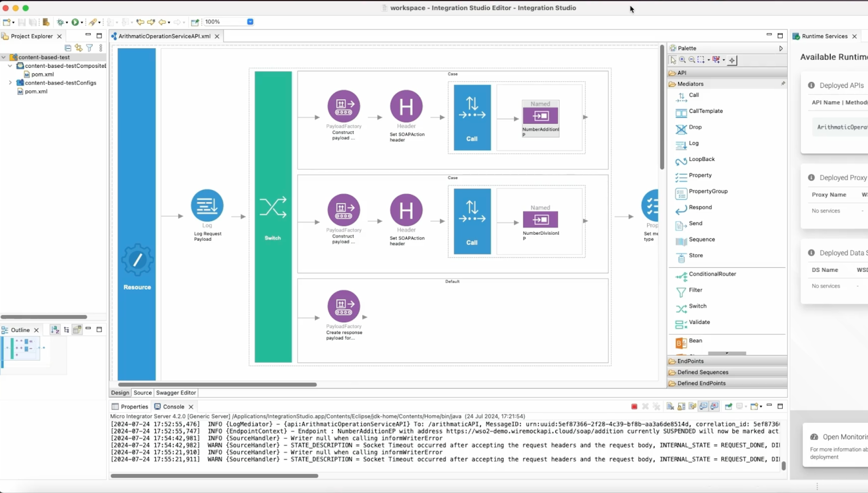Close the Outline view tab
868x493 pixels.
click(x=36, y=330)
